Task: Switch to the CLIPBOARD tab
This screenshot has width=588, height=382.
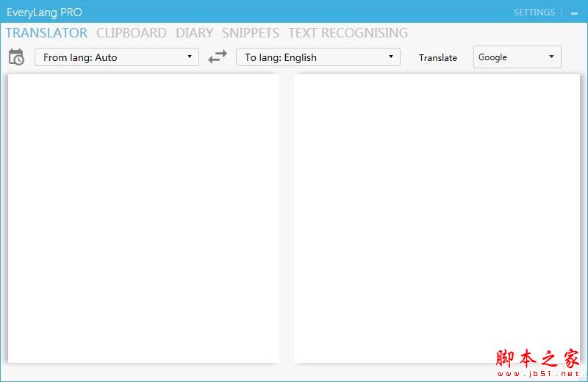Action: pos(132,33)
